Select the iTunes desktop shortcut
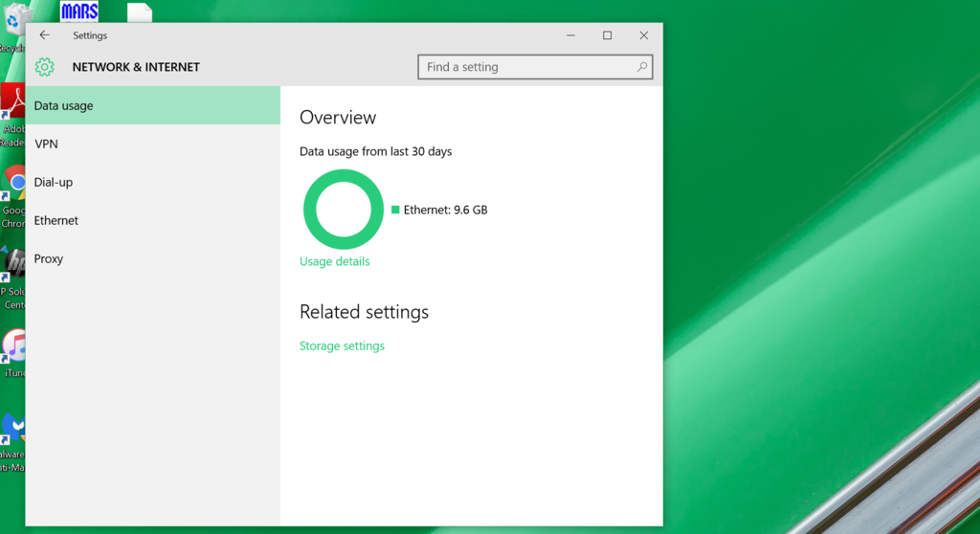 pos(13,346)
